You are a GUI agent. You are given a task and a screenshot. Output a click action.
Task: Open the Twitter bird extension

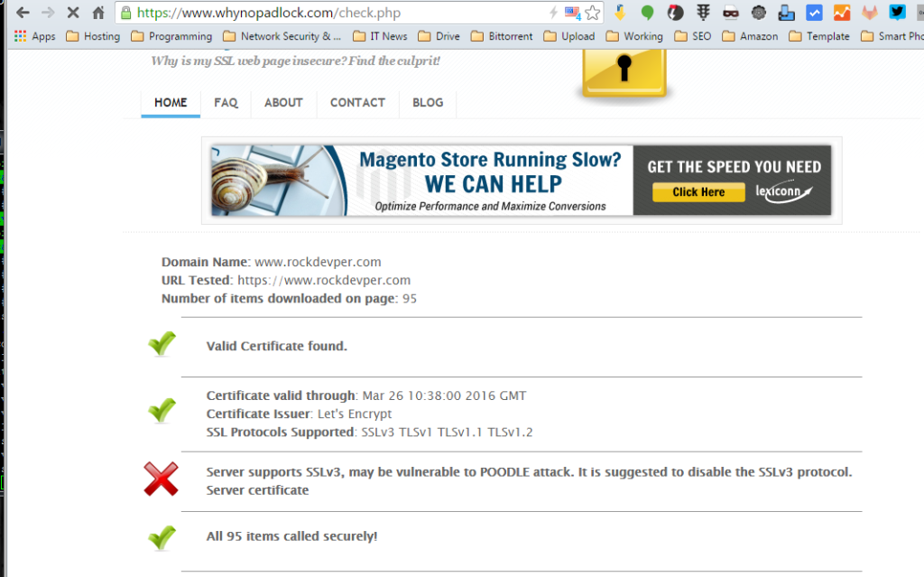coord(897,13)
